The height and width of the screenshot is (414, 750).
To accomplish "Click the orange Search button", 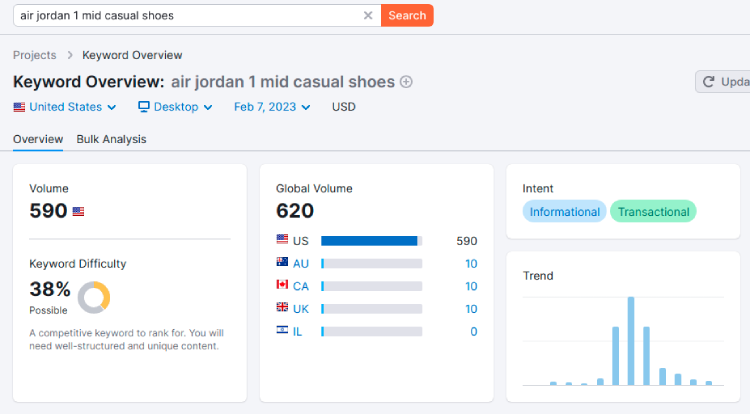I will tap(407, 15).
